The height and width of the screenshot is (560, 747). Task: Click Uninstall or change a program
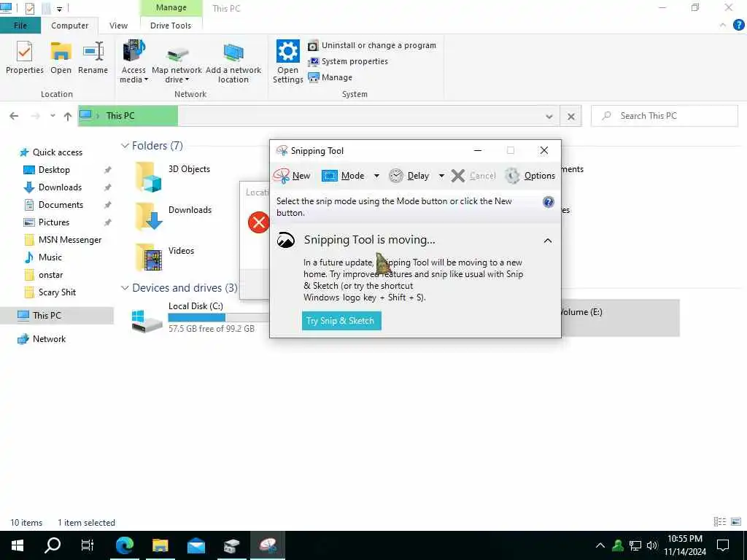pyautogui.click(x=371, y=45)
